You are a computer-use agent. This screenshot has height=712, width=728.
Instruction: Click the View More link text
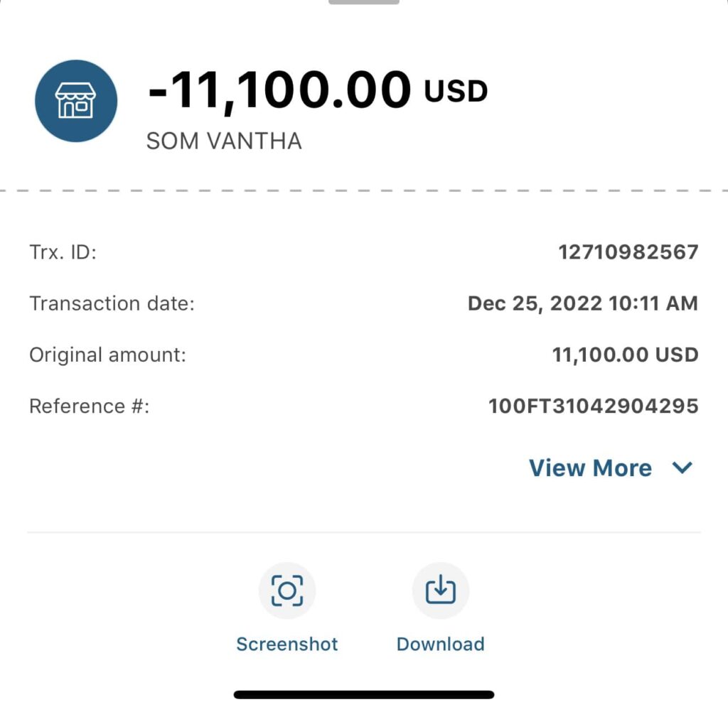pos(590,468)
